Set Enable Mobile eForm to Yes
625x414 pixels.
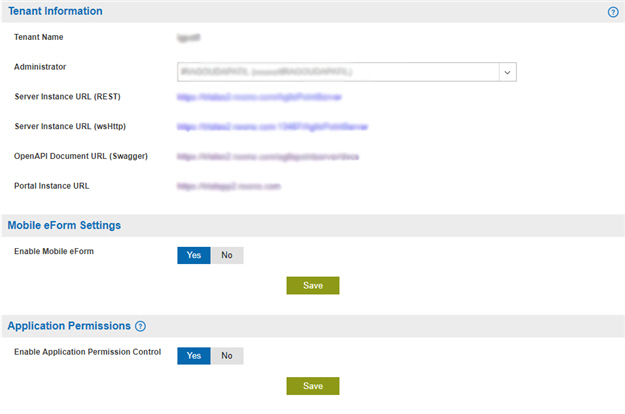coord(194,255)
